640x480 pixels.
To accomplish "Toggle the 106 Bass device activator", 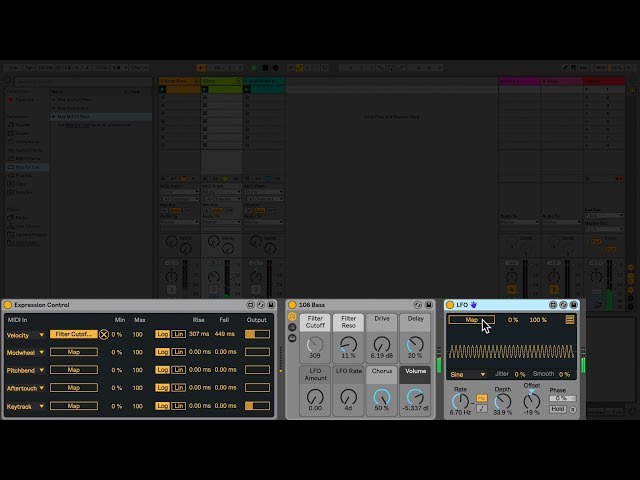I will [292, 305].
